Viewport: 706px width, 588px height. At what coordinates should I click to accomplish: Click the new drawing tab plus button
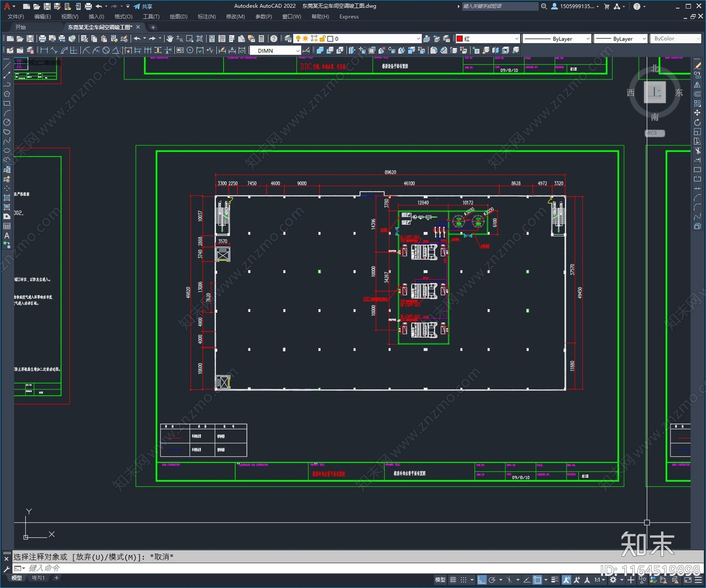click(153, 27)
